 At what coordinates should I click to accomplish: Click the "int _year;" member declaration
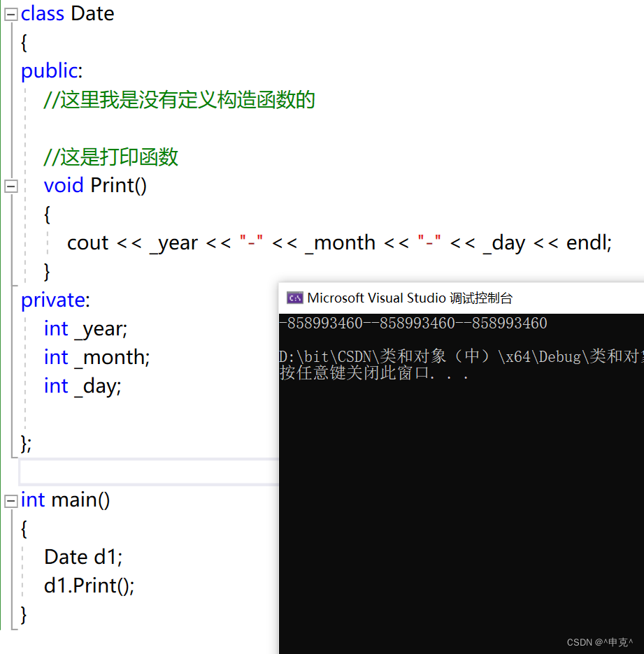[85, 330]
